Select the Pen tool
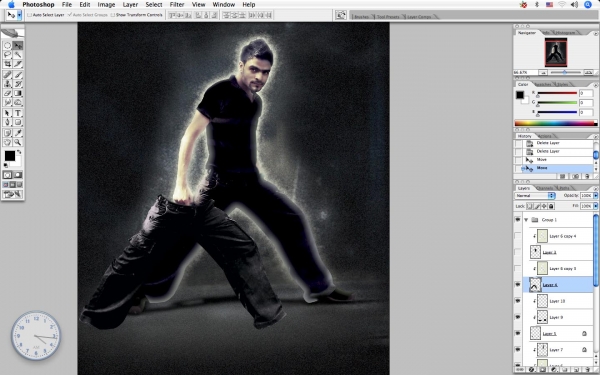The width and height of the screenshot is (600, 375). coord(7,122)
